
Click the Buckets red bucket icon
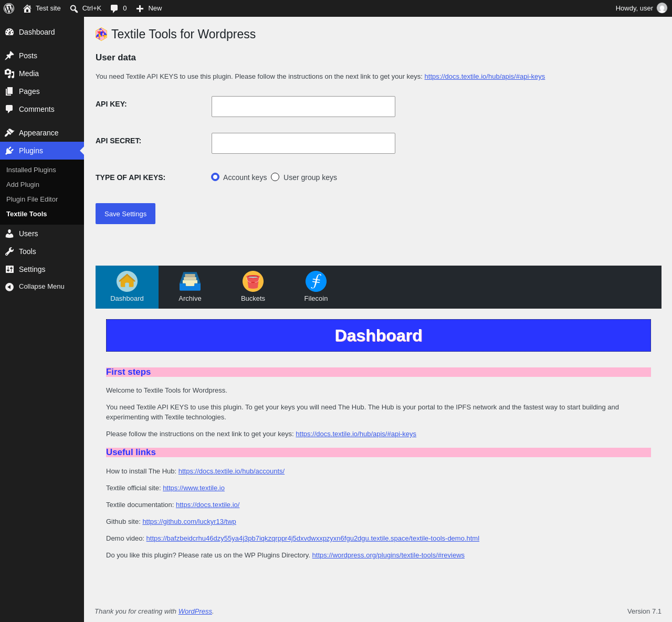pyautogui.click(x=253, y=281)
